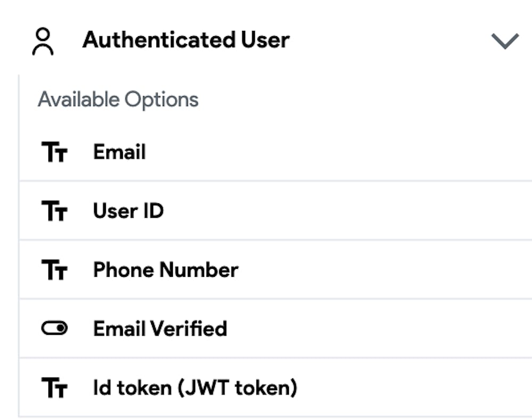Click the Authenticated User header title

pyautogui.click(x=186, y=40)
